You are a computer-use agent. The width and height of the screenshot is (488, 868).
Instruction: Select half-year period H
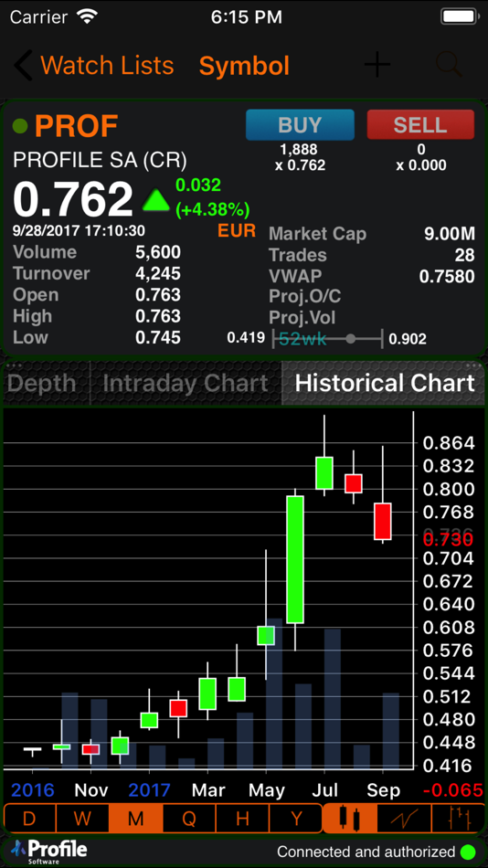tap(242, 818)
